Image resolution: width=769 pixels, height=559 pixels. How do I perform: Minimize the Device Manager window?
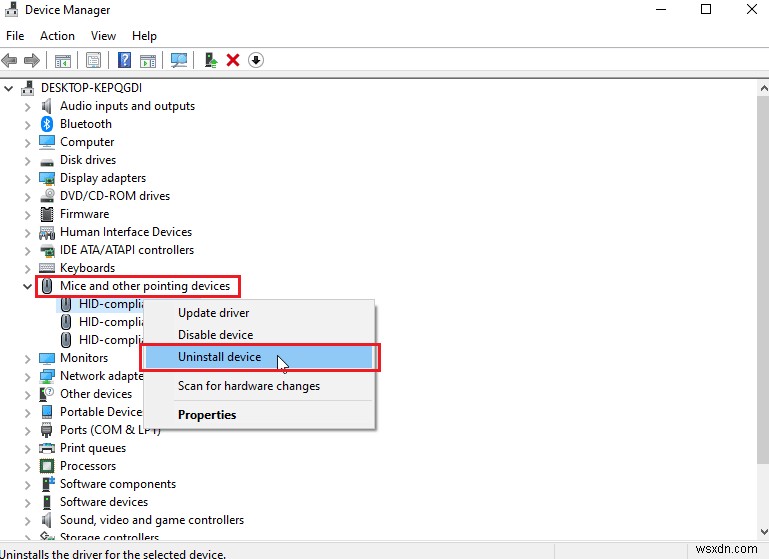point(661,9)
